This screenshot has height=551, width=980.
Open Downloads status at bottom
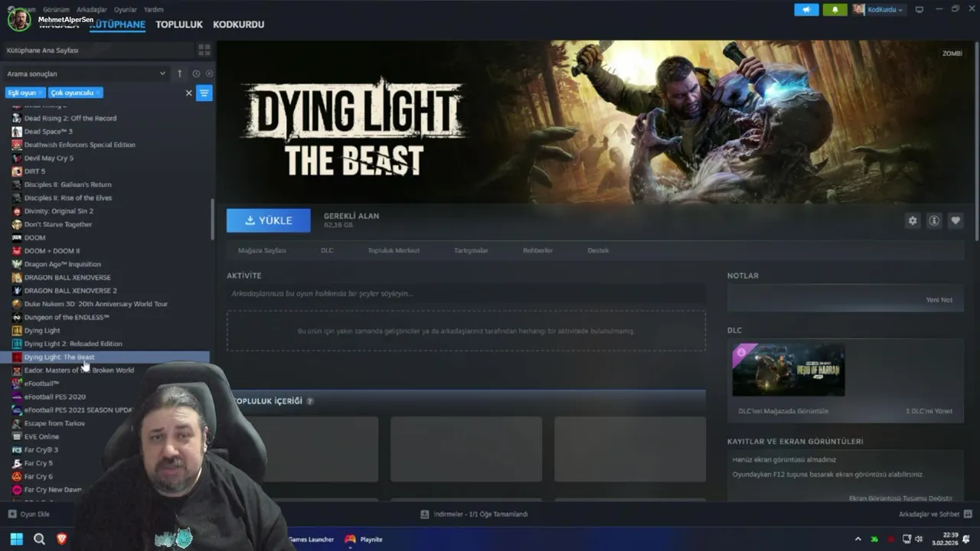[475, 514]
